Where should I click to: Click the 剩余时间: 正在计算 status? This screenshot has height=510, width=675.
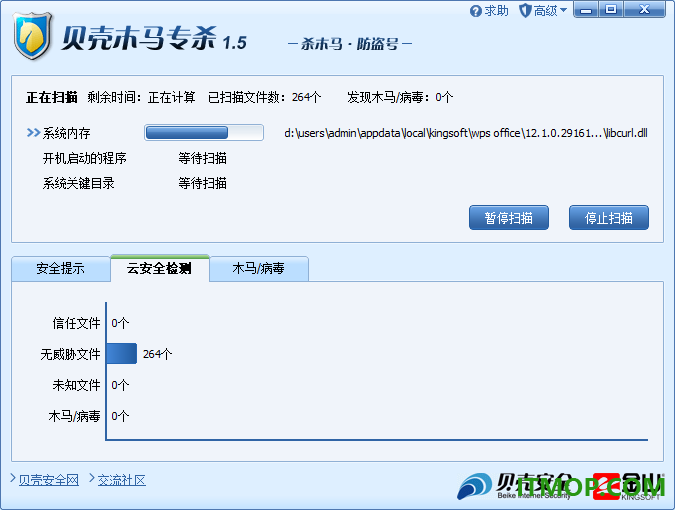pos(141,97)
